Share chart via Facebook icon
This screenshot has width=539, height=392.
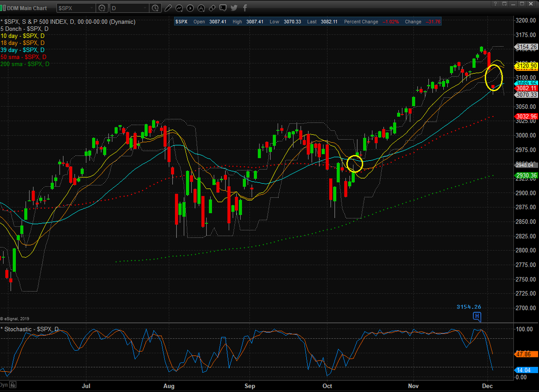[x=245, y=8]
